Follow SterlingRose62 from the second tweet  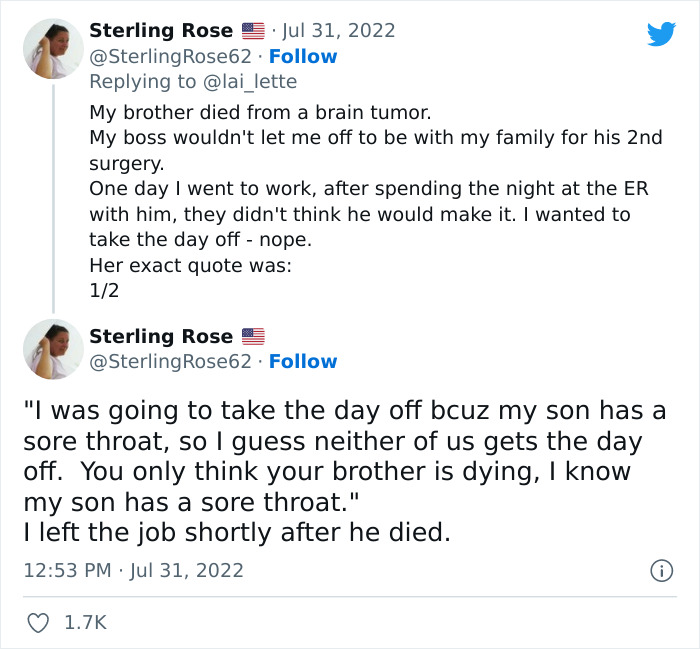click(x=303, y=361)
